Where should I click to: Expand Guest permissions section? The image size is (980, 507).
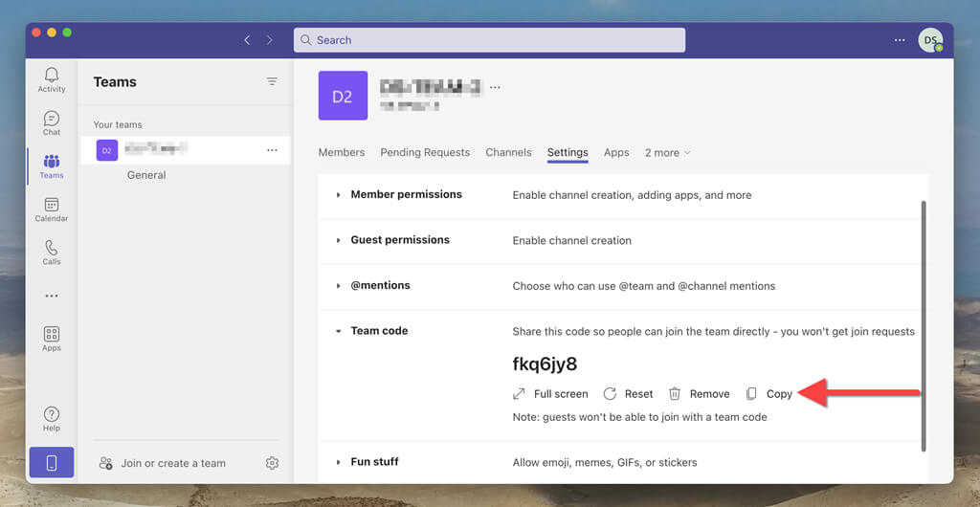coord(338,240)
